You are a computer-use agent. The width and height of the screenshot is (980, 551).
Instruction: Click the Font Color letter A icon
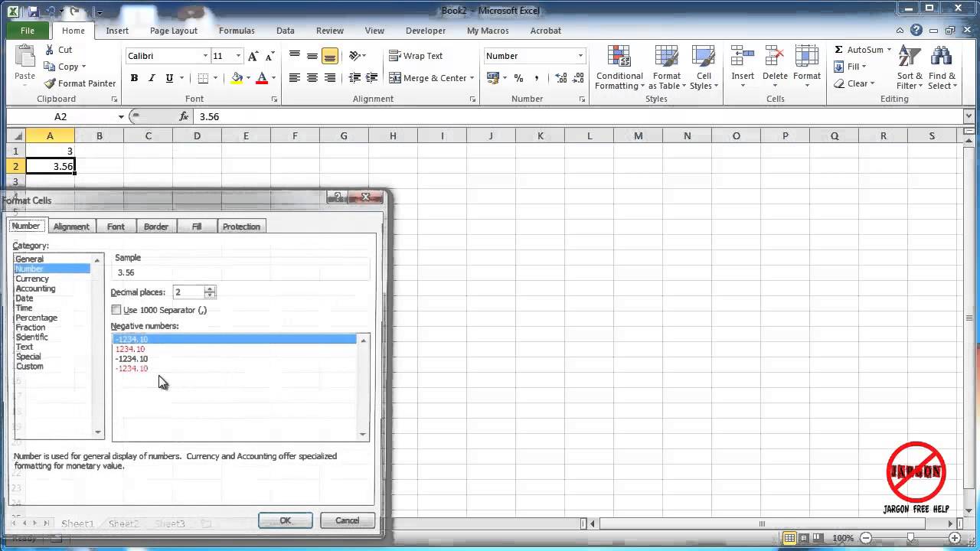point(262,78)
